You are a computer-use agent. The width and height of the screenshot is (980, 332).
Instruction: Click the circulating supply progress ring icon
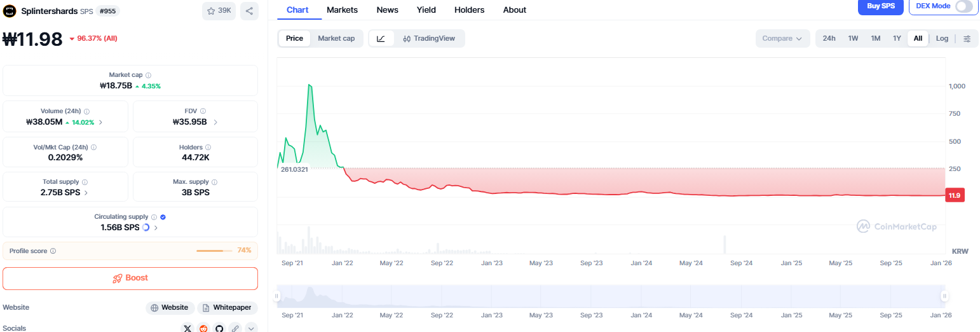[146, 227]
